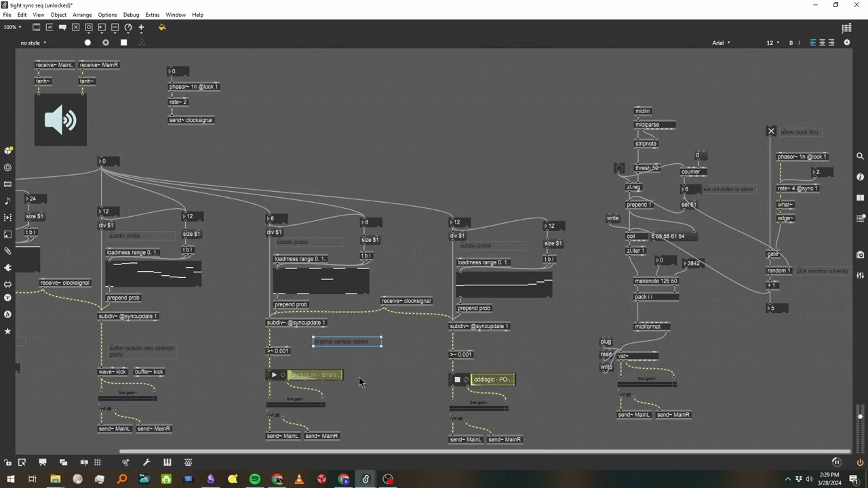Image resolution: width=868 pixels, height=488 pixels.
Task: Open the Options menu
Action: (107, 15)
